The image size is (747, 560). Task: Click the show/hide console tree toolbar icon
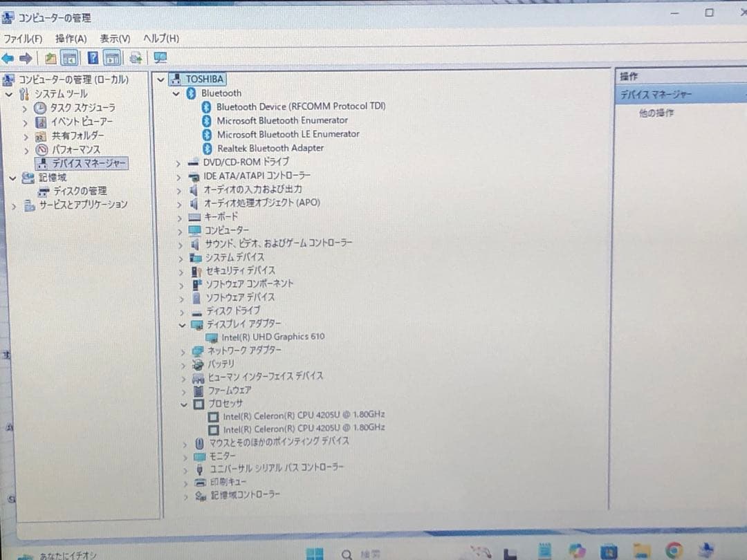pyautogui.click(x=69, y=58)
